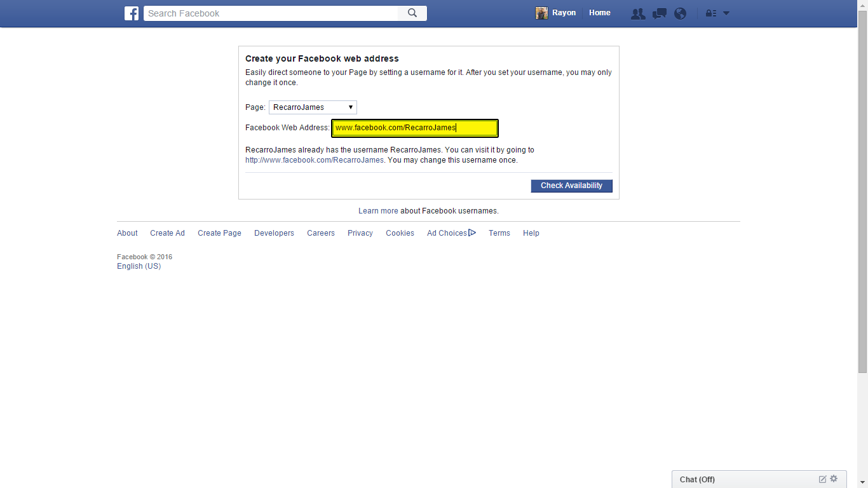The image size is (868, 488).
Task: Open the Help footer link
Action: [x=531, y=233]
